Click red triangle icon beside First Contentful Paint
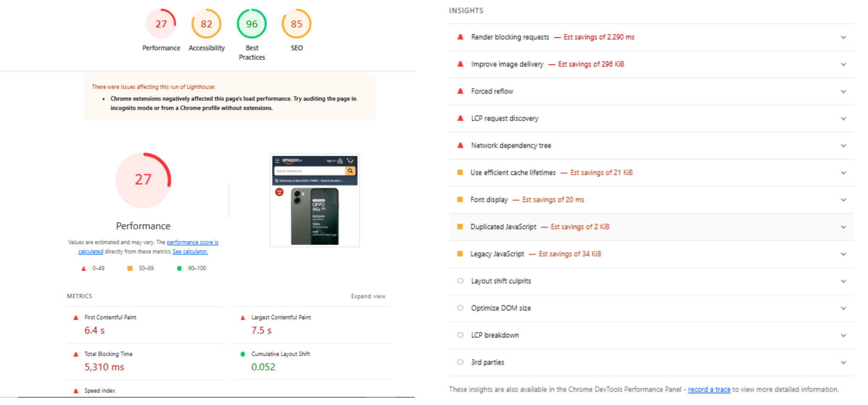The width and height of the screenshot is (868, 405). pyautogui.click(x=76, y=318)
